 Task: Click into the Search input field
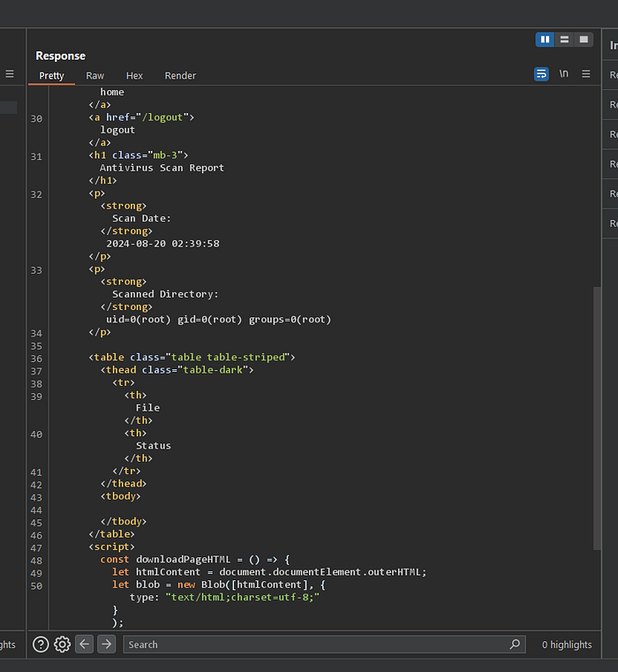coord(313,645)
